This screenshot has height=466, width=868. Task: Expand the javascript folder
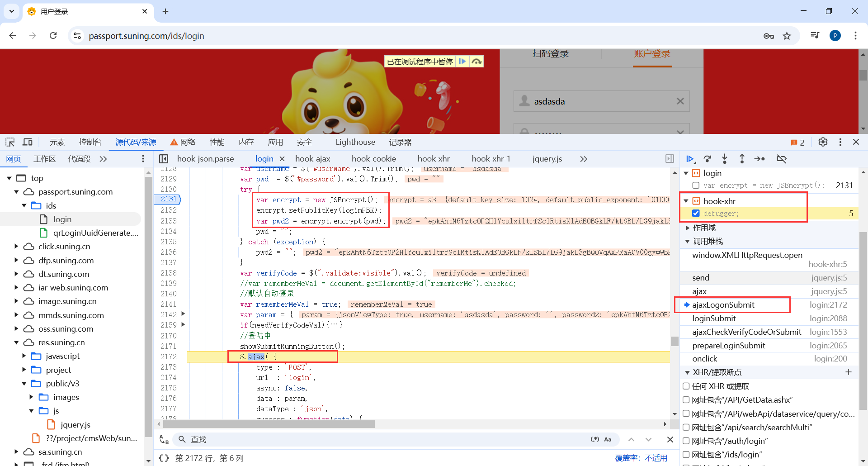point(24,356)
